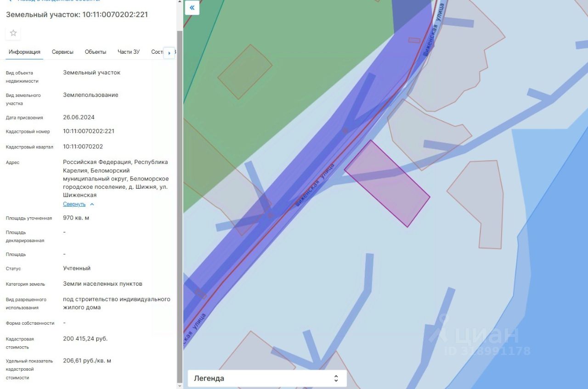This screenshot has height=389, width=588.
Task: Select the cadastral cost 200 415,24 руб.
Action: click(x=85, y=339)
